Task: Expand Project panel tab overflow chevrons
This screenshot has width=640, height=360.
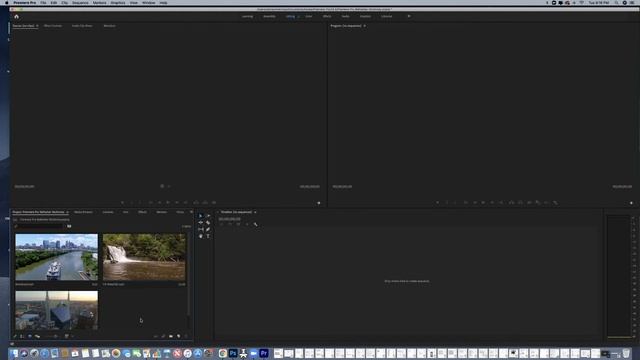Action: tap(191, 212)
